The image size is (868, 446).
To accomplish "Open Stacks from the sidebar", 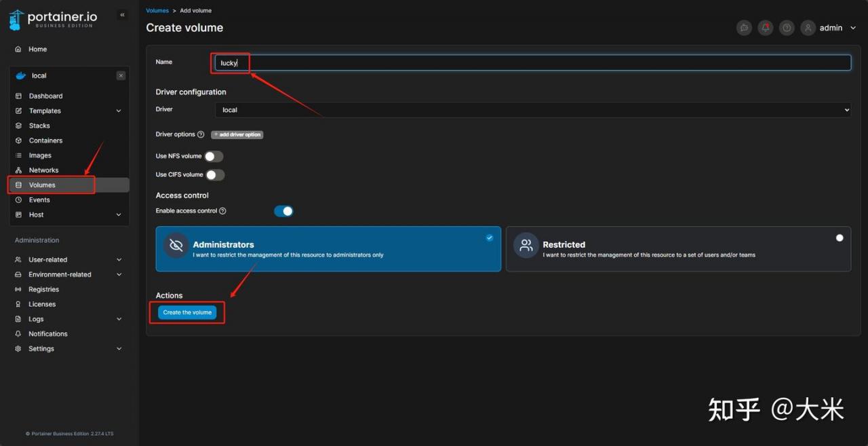I will (x=39, y=126).
